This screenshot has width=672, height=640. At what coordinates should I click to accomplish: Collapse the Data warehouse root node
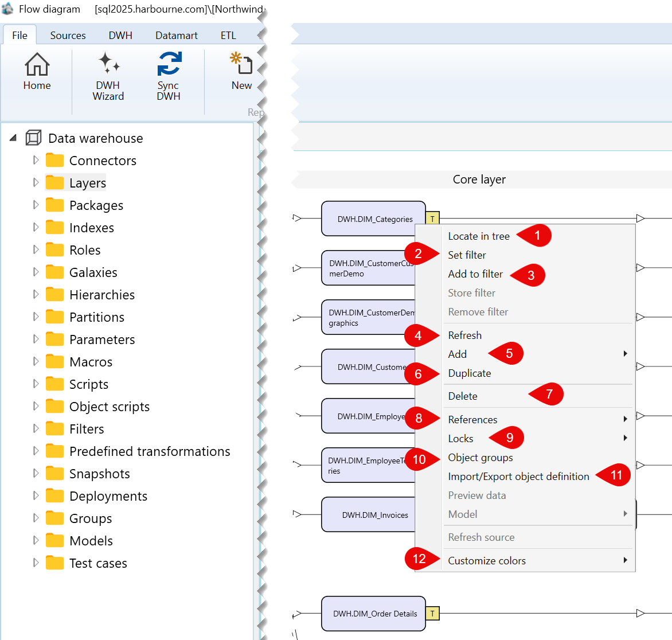[x=13, y=138]
